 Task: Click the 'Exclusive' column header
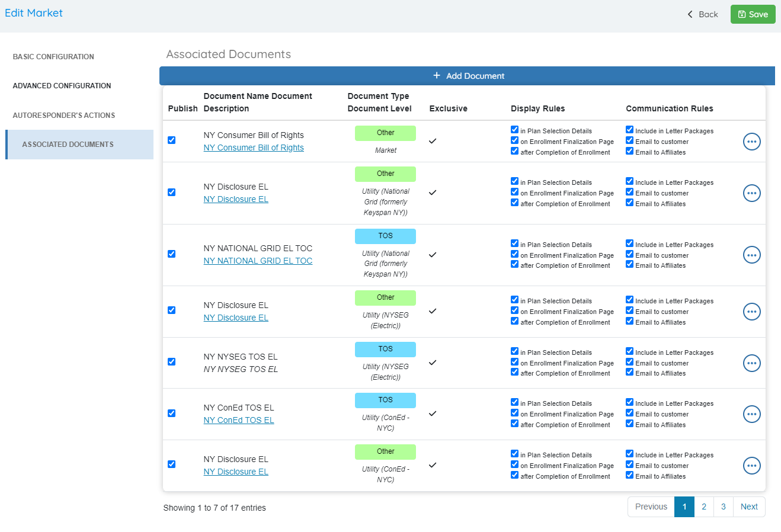[449, 108]
